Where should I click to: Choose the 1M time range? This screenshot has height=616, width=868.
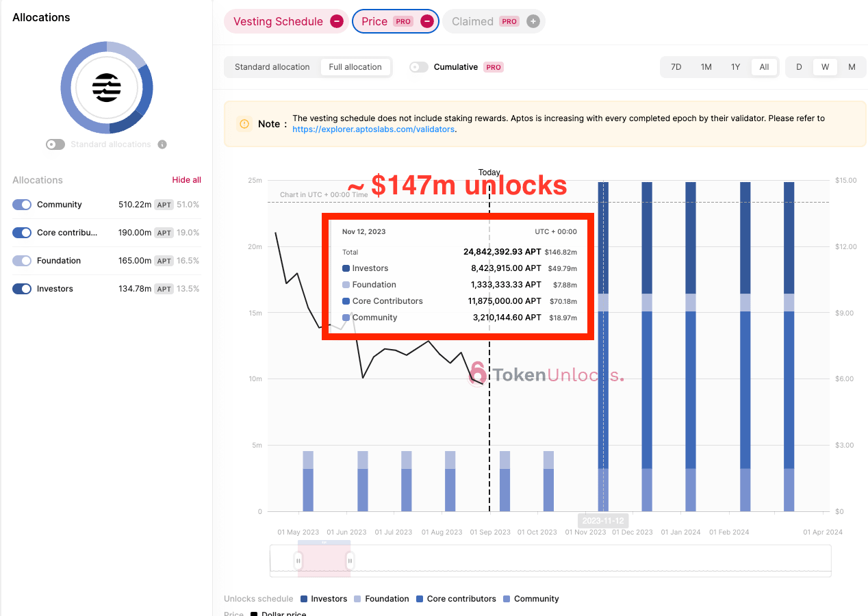pyautogui.click(x=706, y=67)
